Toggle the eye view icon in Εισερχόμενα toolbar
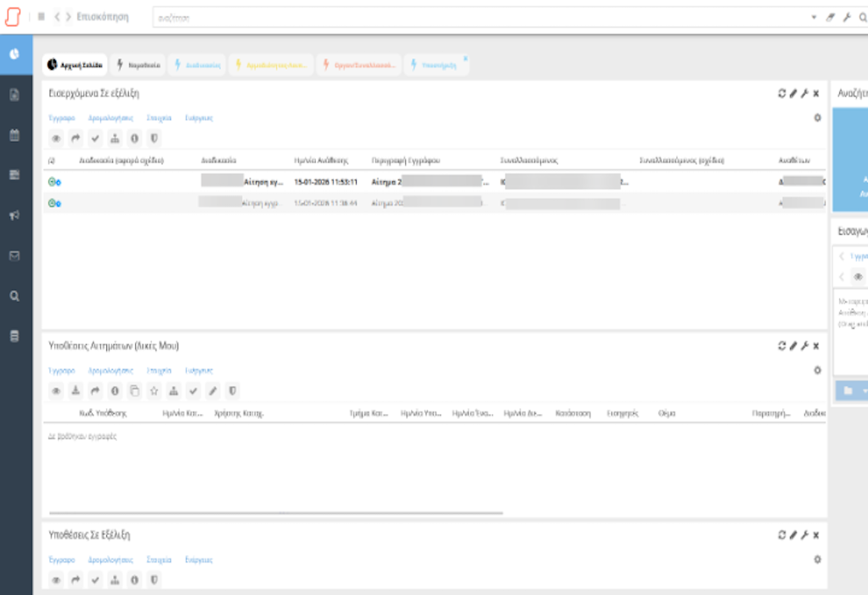The width and height of the screenshot is (868, 595). pyautogui.click(x=56, y=139)
